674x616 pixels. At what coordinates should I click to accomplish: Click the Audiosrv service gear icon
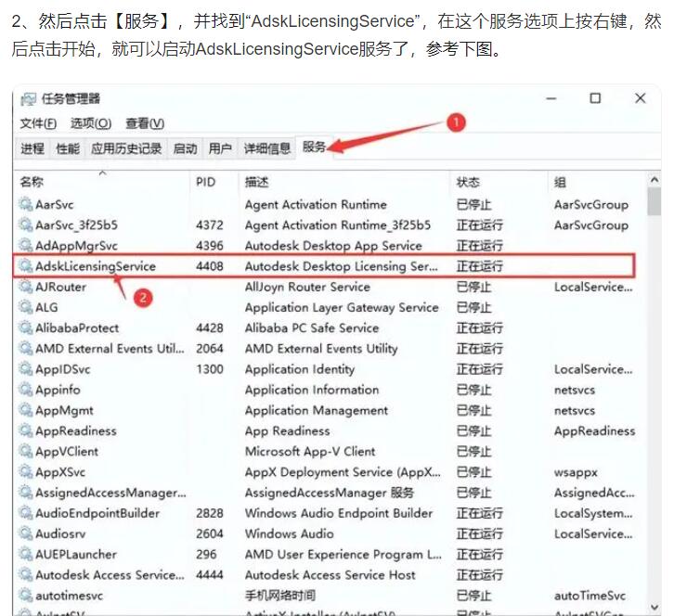coord(26,533)
